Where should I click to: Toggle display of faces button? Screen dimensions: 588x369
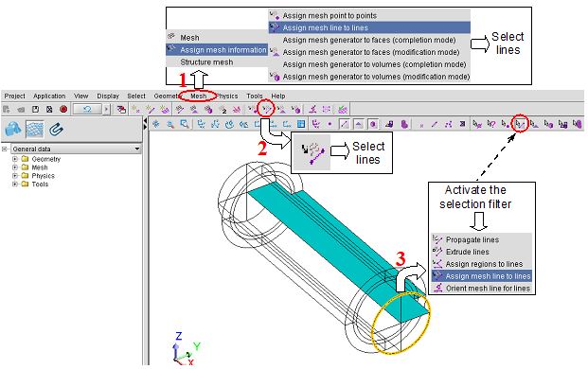tap(359, 124)
